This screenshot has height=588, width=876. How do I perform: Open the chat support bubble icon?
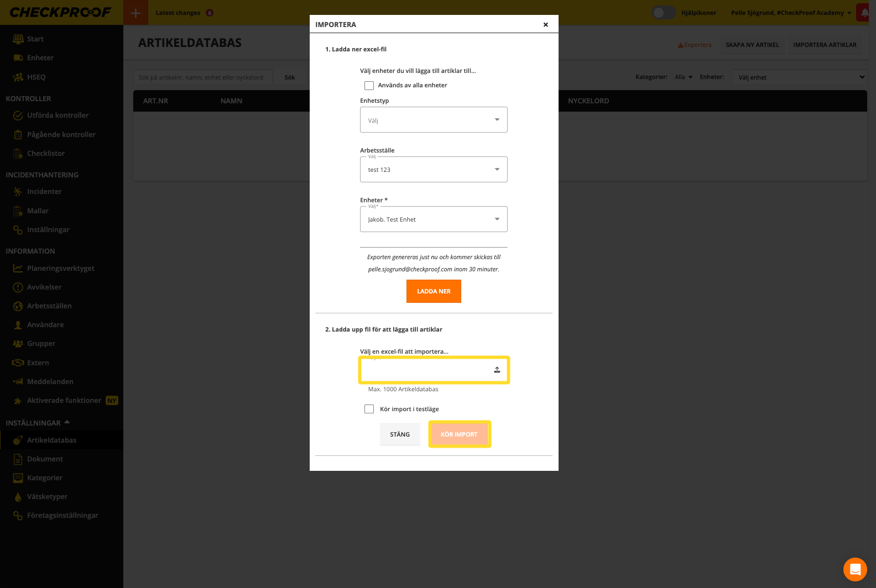tap(854, 569)
